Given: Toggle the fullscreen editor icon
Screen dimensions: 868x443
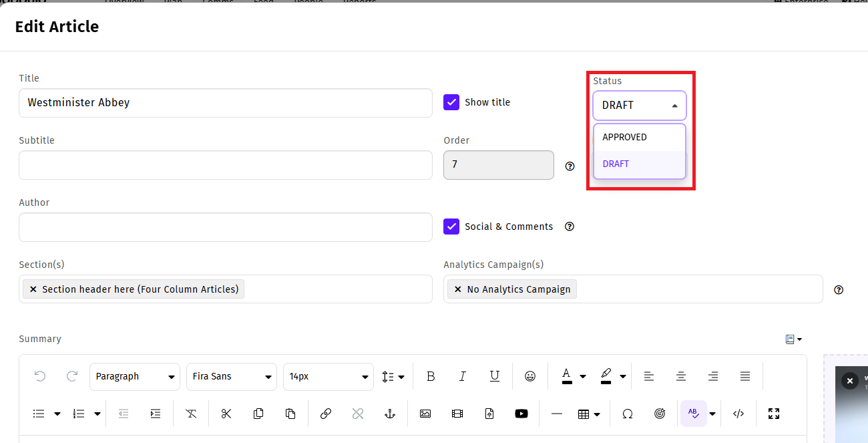Looking at the screenshot, I should 774,414.
